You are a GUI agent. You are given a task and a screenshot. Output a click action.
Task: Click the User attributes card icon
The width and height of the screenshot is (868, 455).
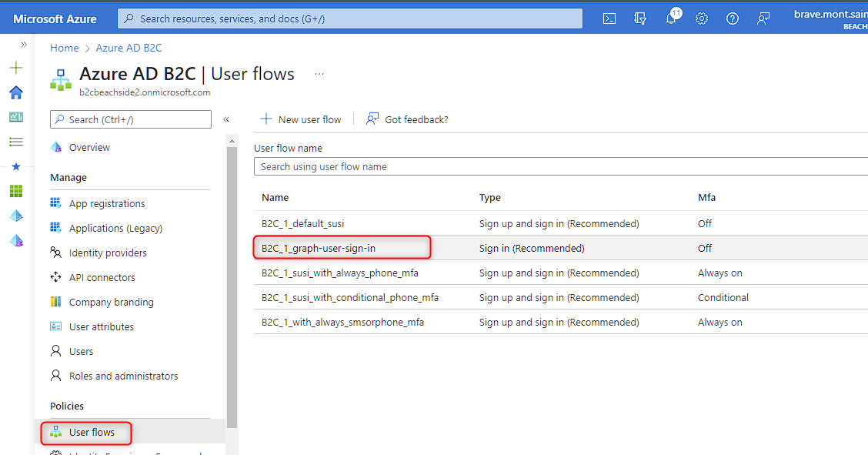[56, 326]
